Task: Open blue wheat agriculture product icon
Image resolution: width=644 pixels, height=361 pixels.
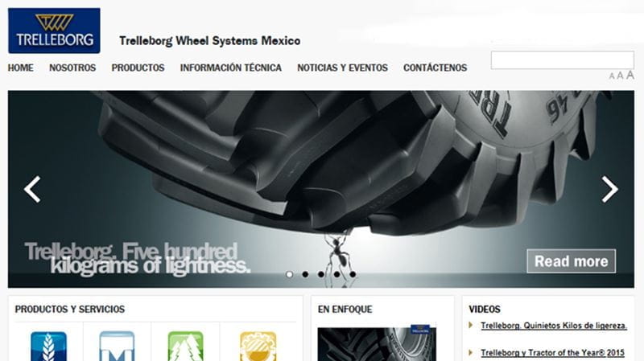Action: (x=48, y=347)
